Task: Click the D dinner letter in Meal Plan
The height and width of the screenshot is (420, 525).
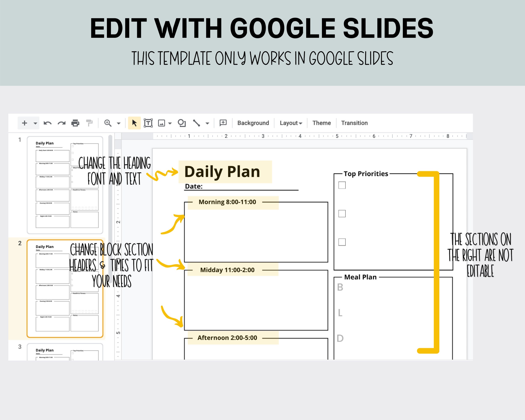Action: click(340, 338)
